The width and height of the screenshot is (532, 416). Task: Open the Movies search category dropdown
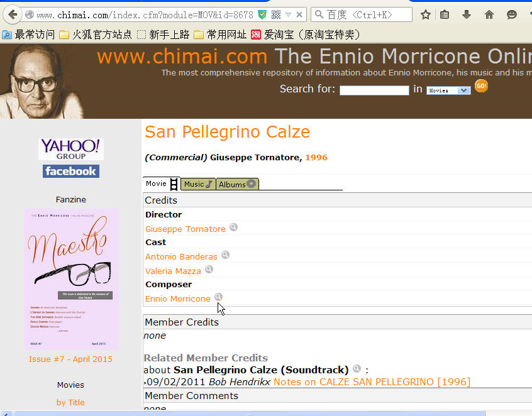coord(448,90)
